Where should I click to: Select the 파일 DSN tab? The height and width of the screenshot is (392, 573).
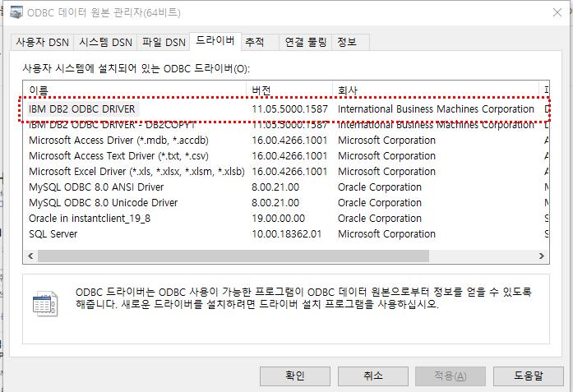[x=164, y=42]
